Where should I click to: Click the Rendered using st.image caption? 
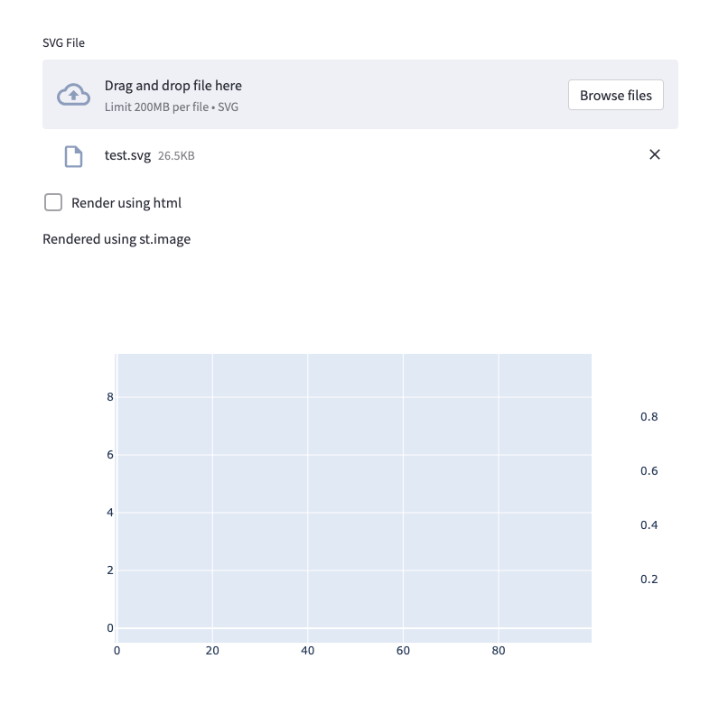point(116,238)
